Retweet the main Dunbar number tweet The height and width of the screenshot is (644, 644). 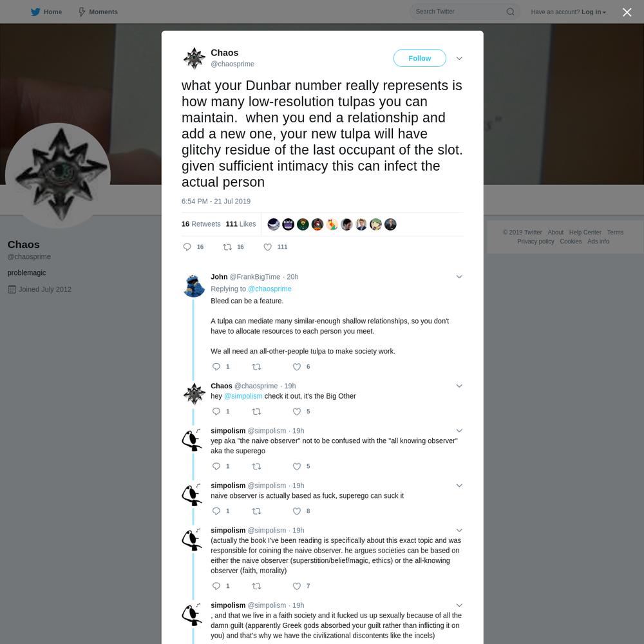coord(227,247)
